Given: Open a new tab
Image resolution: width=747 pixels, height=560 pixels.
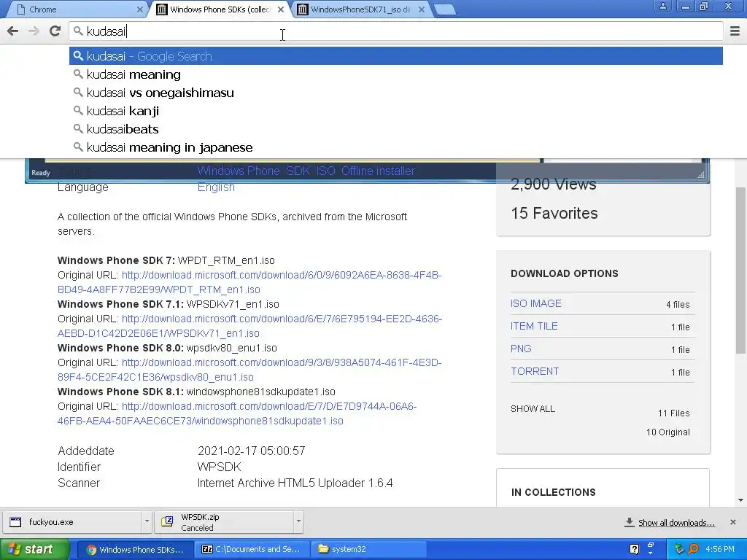Looking at the screenshot, I should (x=445, y=9).
